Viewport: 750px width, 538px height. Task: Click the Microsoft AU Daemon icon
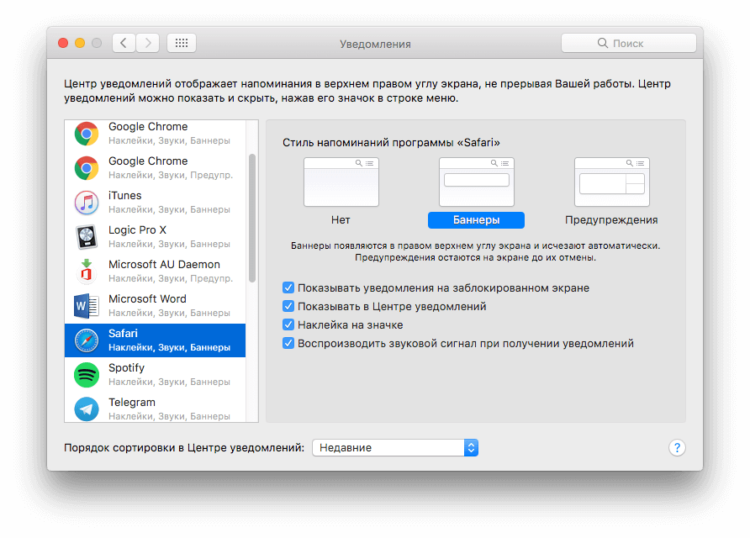coord(87,271)
